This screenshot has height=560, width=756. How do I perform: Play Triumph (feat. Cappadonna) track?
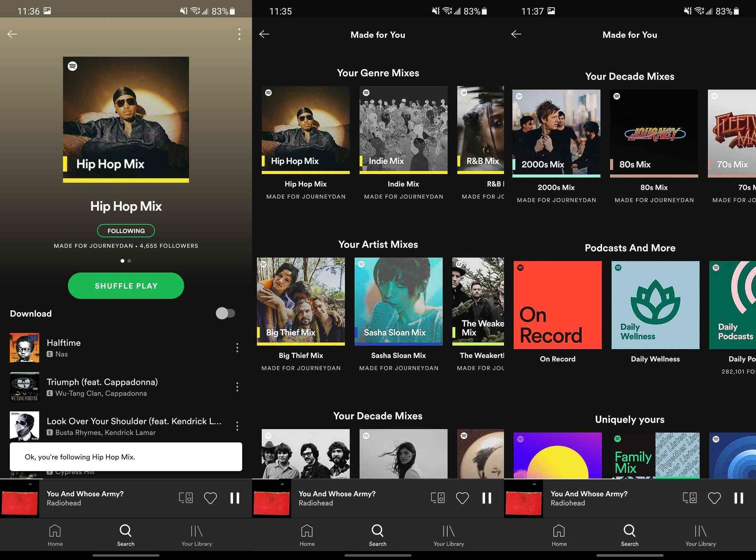pyautogui.click(x=126, y=387)
